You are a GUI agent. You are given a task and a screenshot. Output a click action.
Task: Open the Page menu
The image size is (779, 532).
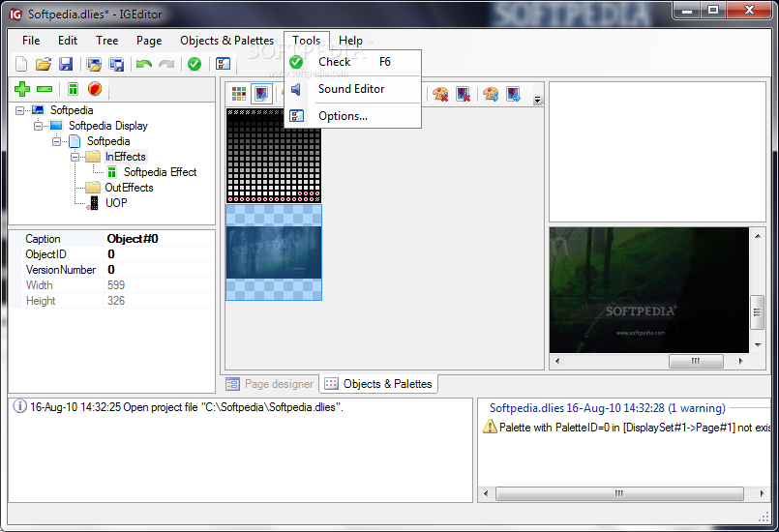pyautogui.click(x=149, y=41)
